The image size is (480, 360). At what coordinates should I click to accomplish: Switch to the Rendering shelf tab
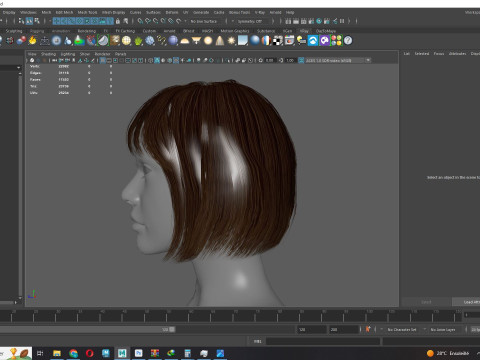(87, 31)
